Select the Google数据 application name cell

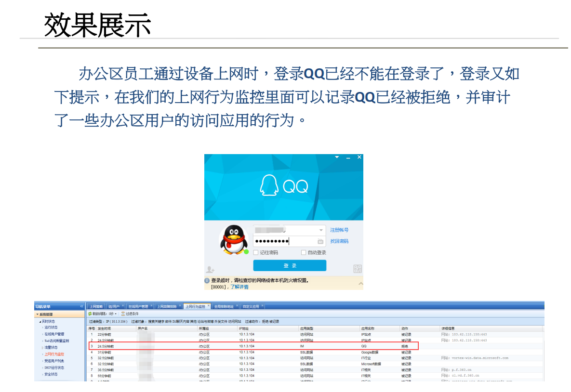pyautogui.click(x=370, y=353)
